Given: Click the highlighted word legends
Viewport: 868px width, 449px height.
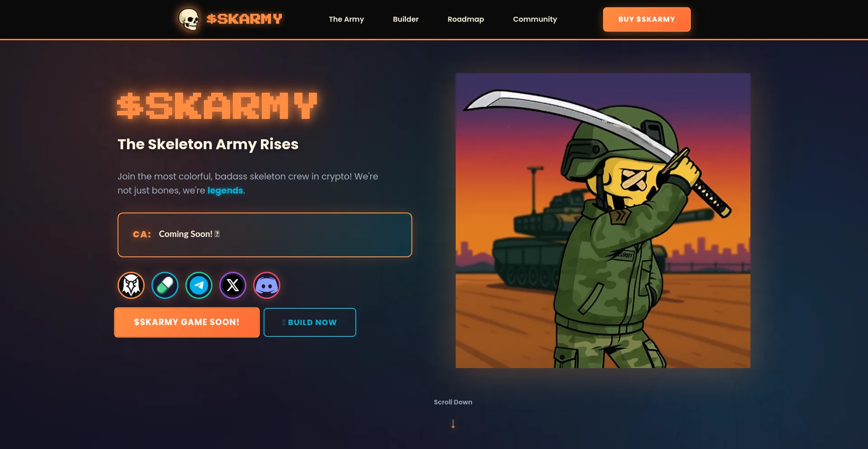Looking at the screenshot, I should [x=225, y=190].
